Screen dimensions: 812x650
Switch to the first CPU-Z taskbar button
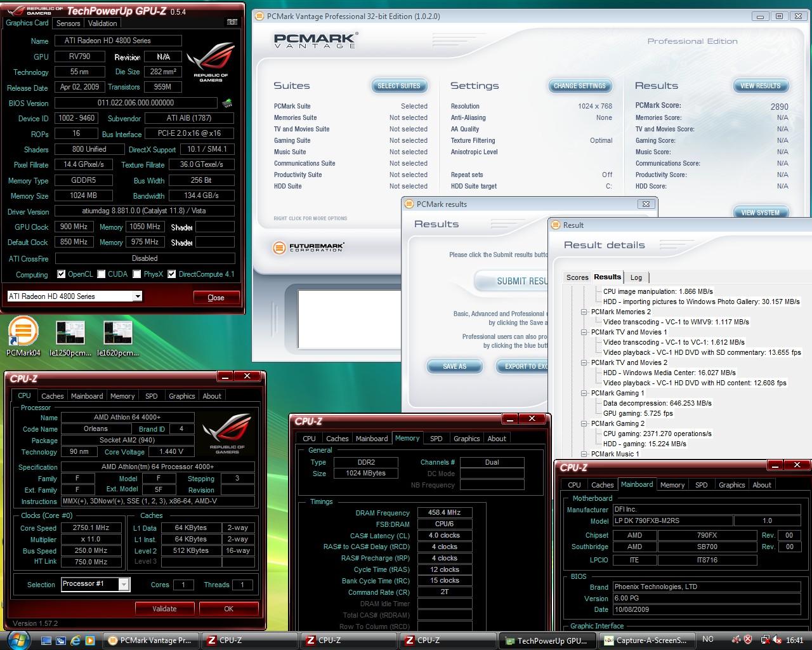[x=250, y=640]
